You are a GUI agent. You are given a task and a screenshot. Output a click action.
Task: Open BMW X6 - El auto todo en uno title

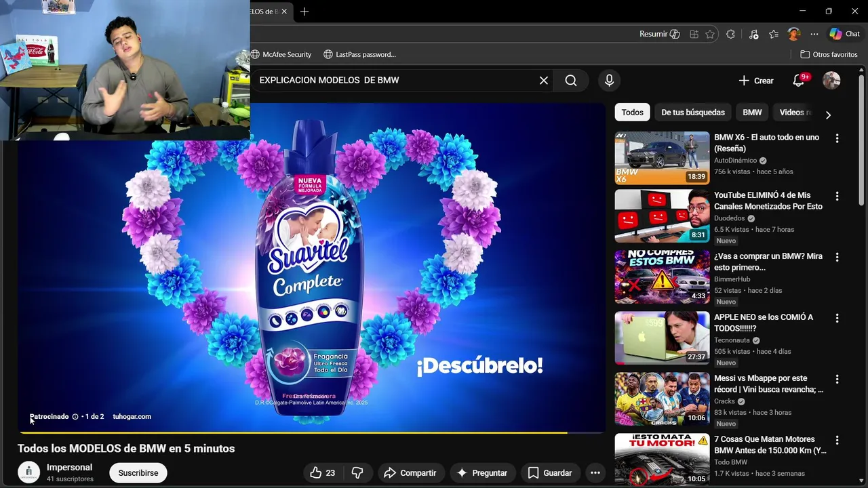766,143
